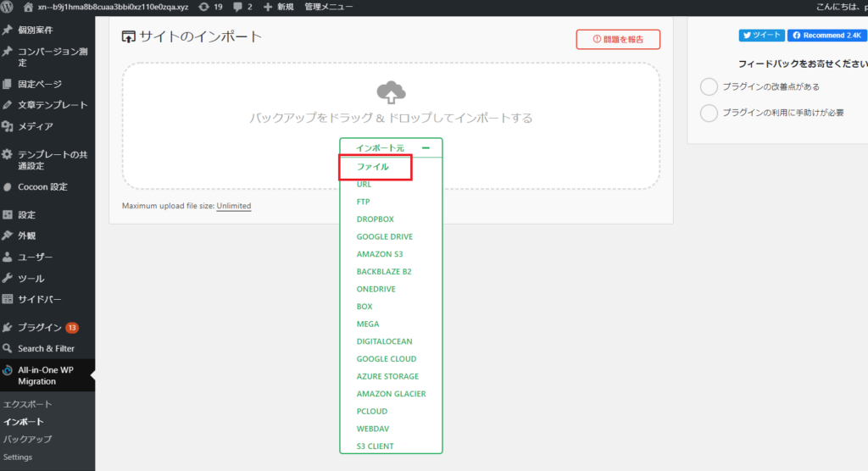Click the pages icon next to 固定ページ
The image size is (868, 471).
click(x=7, y=84)
